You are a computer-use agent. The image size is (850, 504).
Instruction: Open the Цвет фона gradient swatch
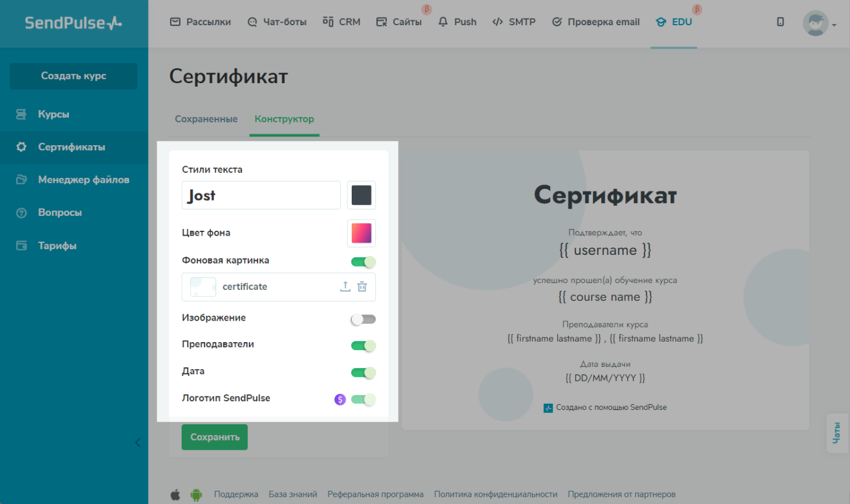[x=362, y=233]
